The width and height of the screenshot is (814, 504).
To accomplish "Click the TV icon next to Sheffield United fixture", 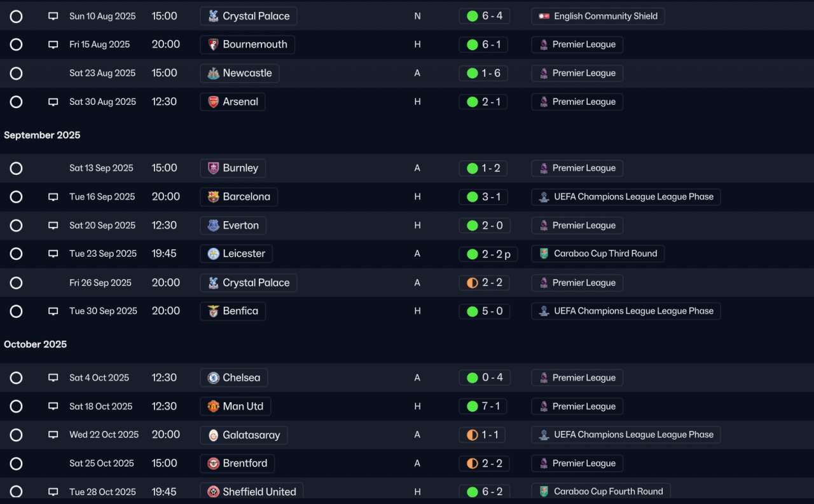I will [x=53, y=492].
